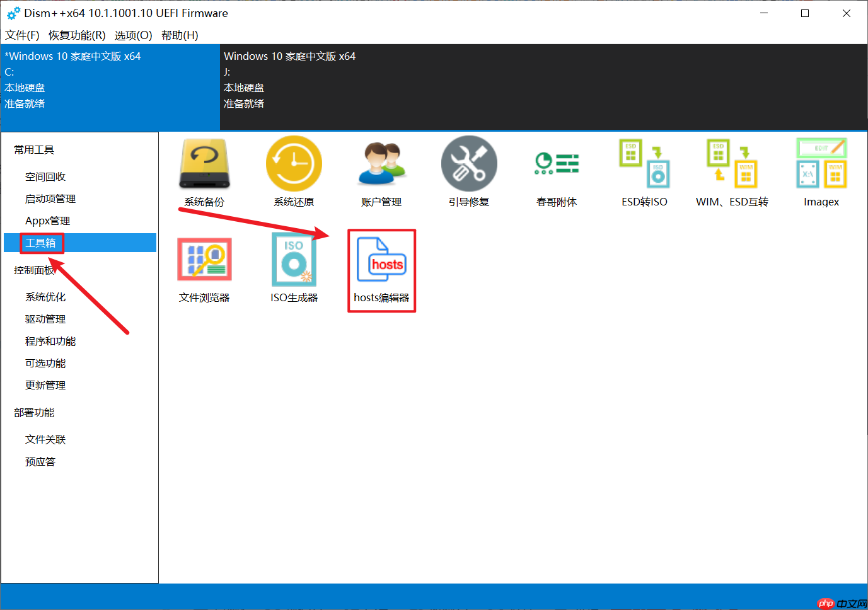Open the 文件浏览器 file browser
The width and height of the screenshot is (868, 610).
(x=204, y=270)
